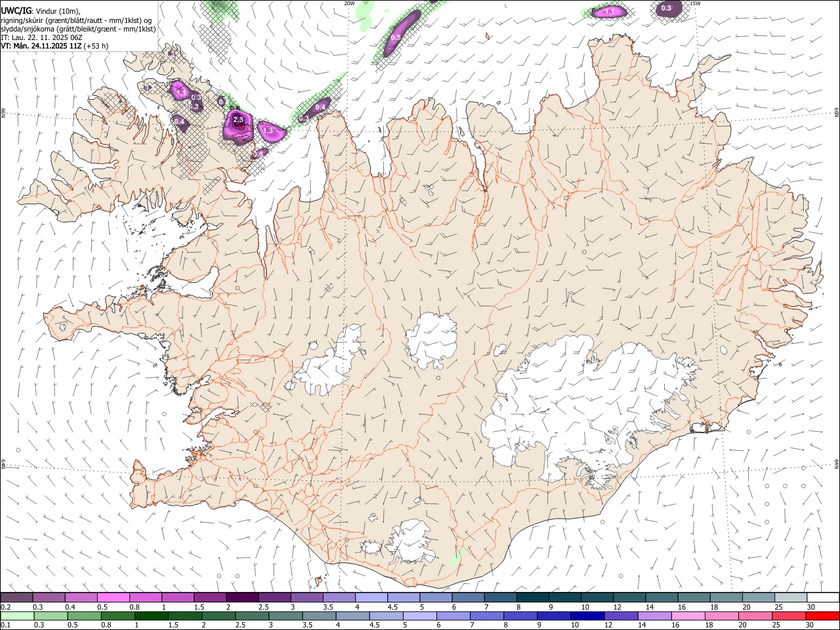
Task: Select the upper scale swatch between 18 and 20
Action: 725,597
